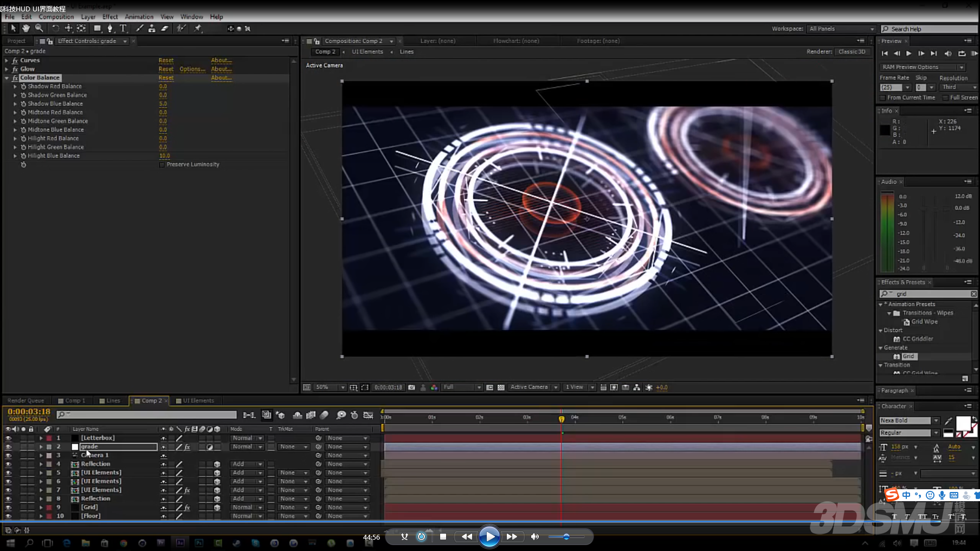Viewport: 980px width, 551px height.
Task: Enable Preserve Luminosity checkbox
Action: [162, 165]
